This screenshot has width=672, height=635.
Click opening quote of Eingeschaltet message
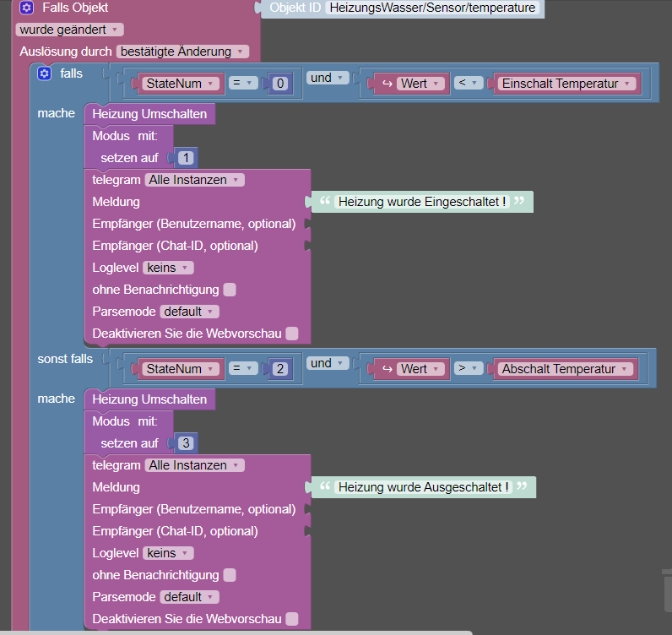(x=325, y=201)
